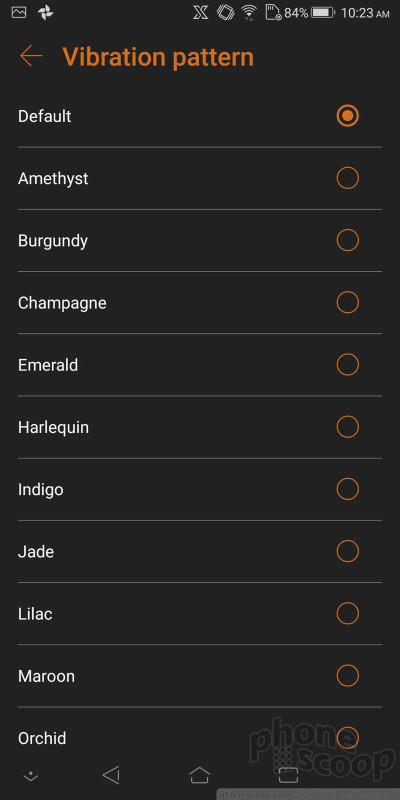The width and height of the screenshot is (400, 800).
Task: Tap the Lilac pattern label
Action: click(x=35, y=614)
